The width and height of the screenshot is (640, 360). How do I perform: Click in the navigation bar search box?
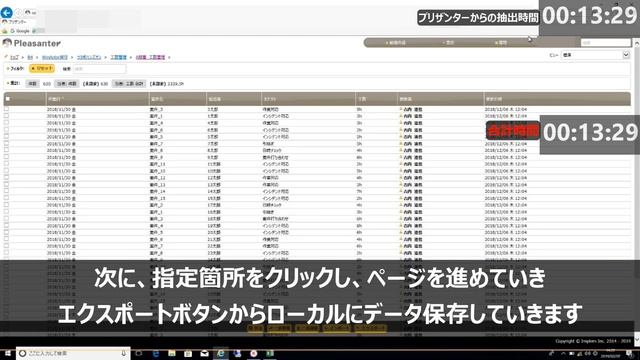tap(606, 42)
